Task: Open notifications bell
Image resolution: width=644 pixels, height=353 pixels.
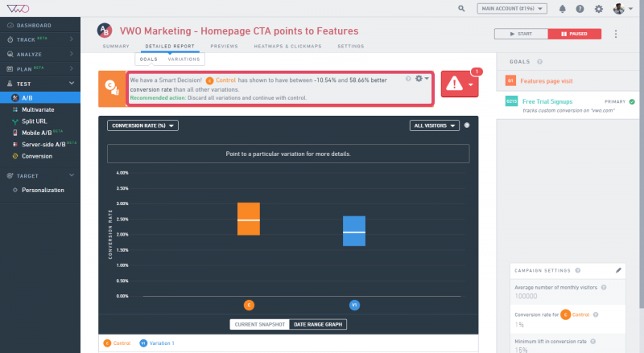Action: pyautogui.click(x=562, y=9)
